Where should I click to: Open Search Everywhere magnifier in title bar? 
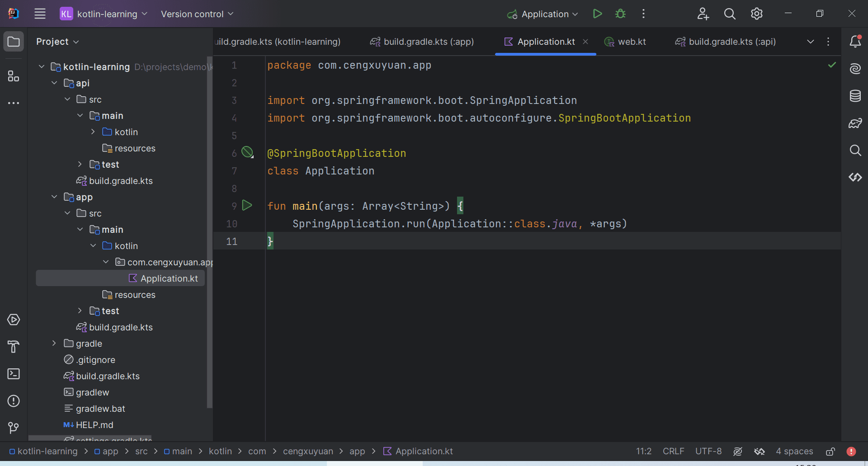(x=730, y=14)
